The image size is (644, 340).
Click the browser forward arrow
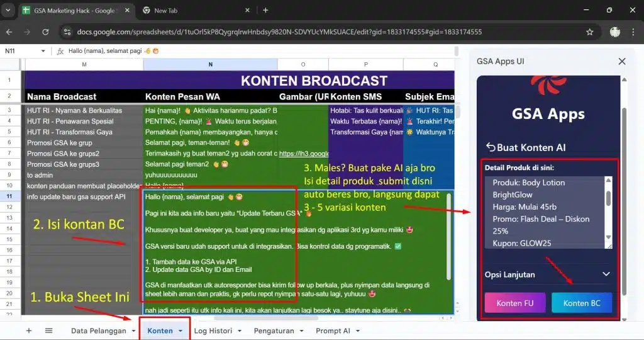[x=27, y=32]
